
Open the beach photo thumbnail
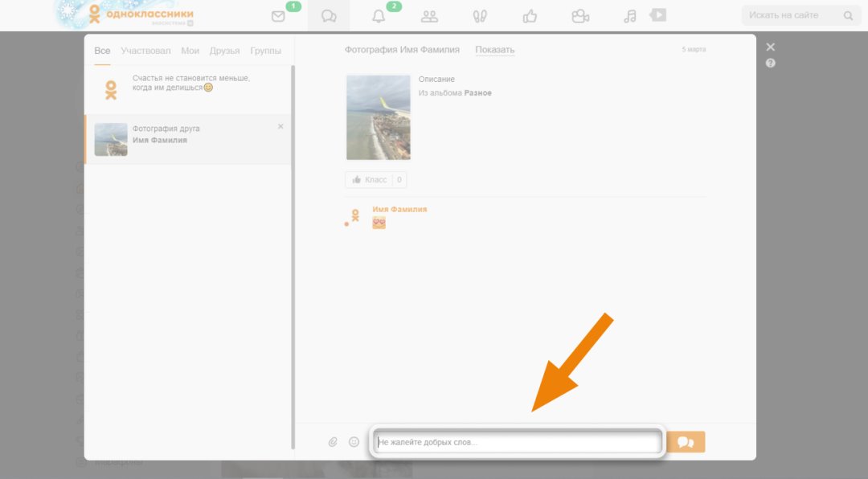coord(378,117)
